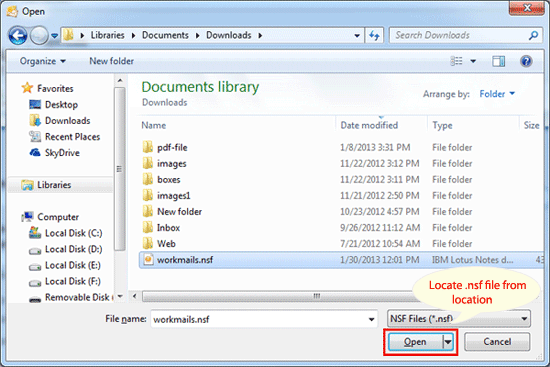
Task: Click the folder icon in address bar
Action: 69,35
